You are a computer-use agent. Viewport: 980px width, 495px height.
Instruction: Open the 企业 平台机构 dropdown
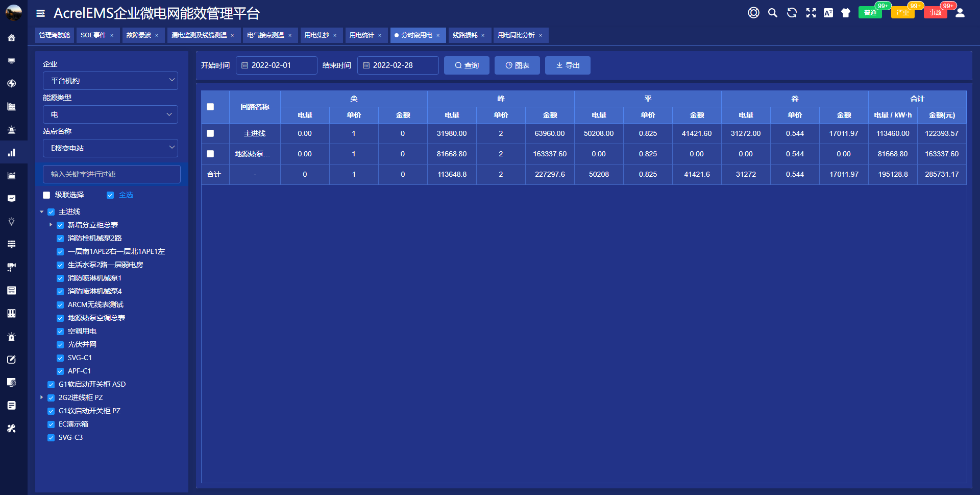[110, 81]
